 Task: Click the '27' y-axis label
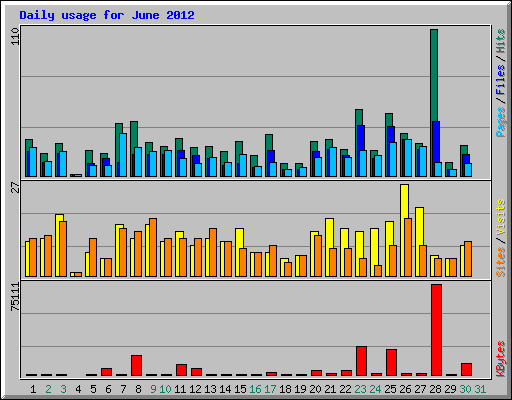click(x=15, y=188)
